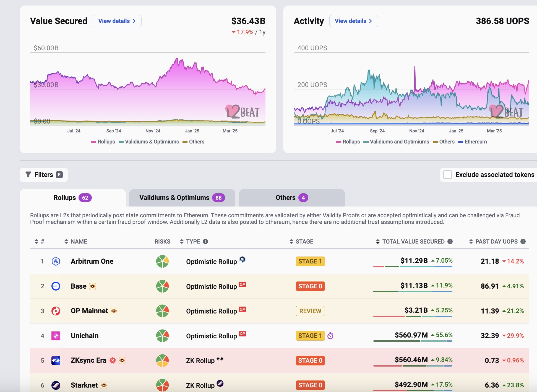The width and height of the screenshot is (537, 392).
Task: Click info icon next to TYPE header
Action: click(x=205, y=242)
